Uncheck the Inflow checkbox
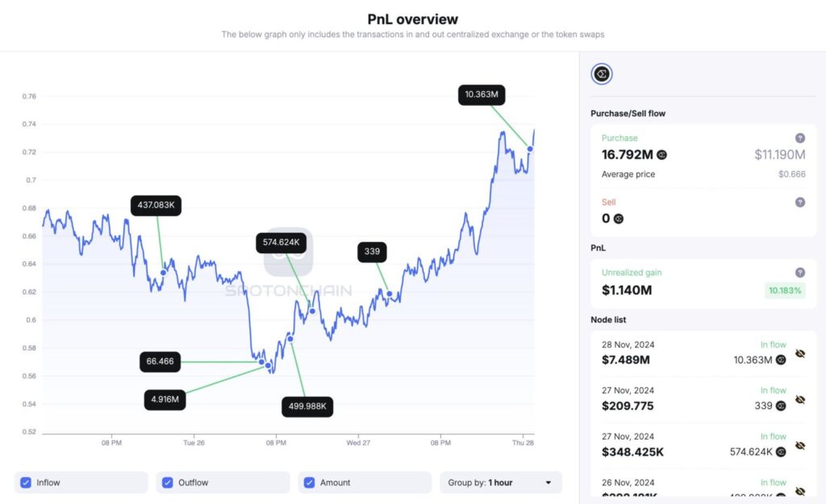 click(26, 482)
